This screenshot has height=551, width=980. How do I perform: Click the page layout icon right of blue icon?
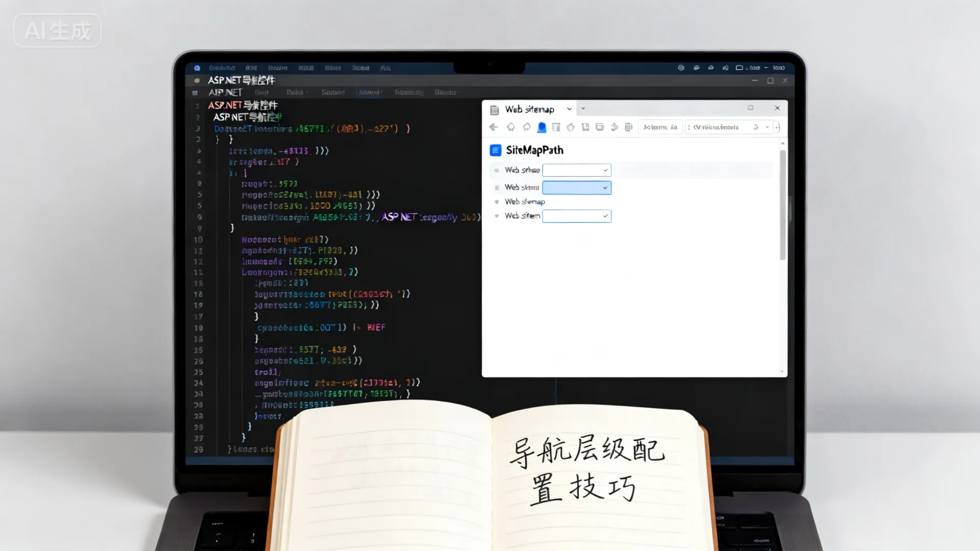tap(556, 127)
